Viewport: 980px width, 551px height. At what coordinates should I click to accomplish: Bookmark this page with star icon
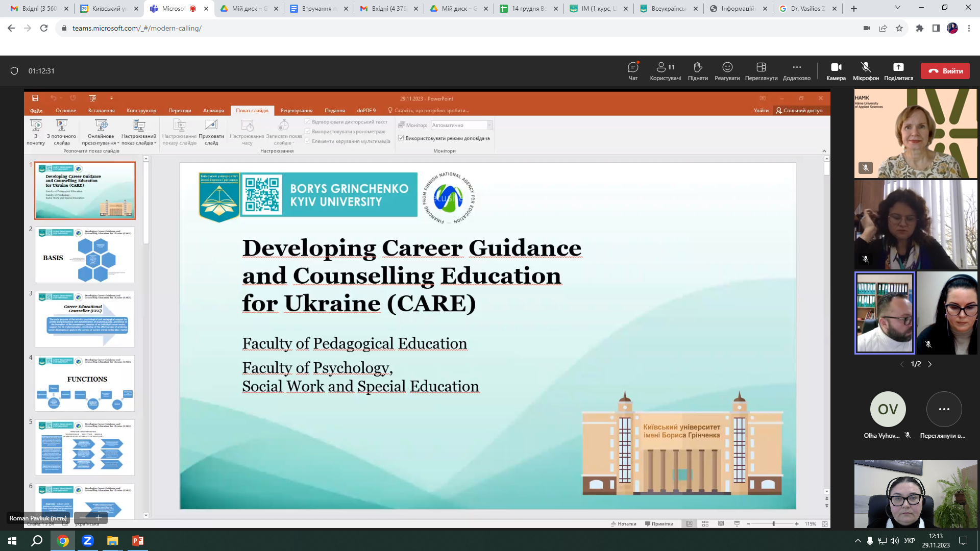pos(899,28)
